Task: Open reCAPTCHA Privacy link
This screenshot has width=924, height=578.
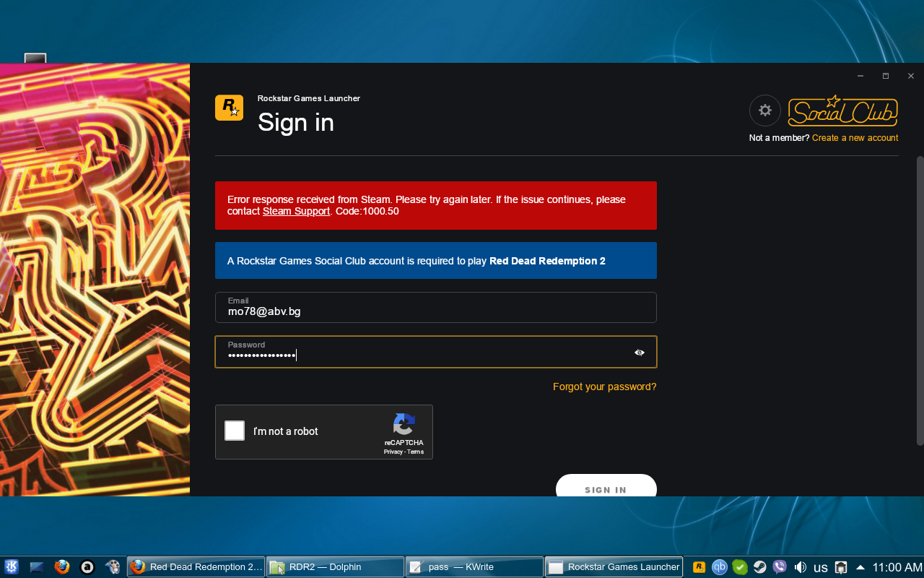Action: 393,452
